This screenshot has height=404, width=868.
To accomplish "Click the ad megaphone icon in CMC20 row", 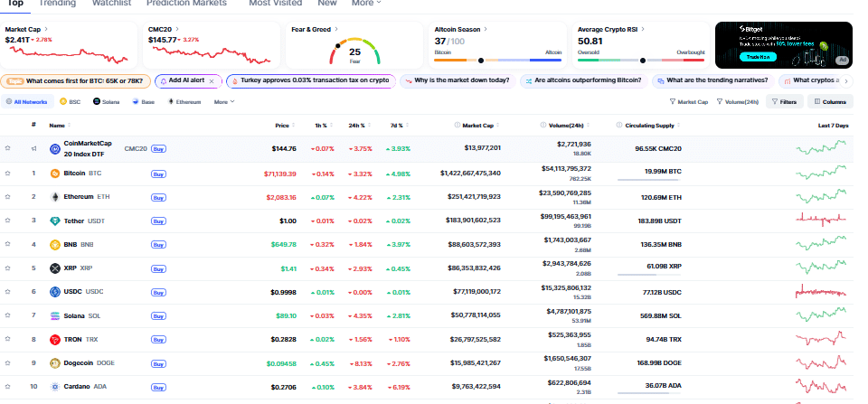I will pos(33,148).
